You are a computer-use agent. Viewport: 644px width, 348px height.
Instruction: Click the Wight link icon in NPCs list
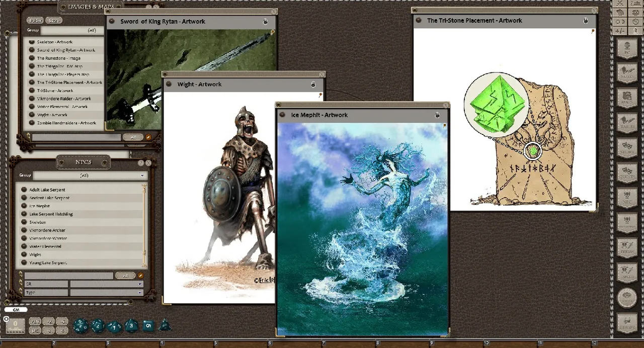coord(24,254)
